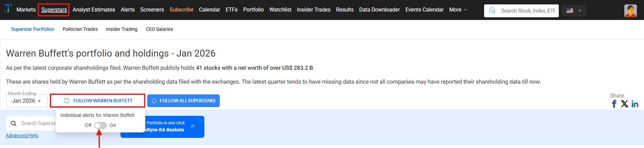Click the arrow icon on RA Baskets banner
The width and height of the screenshot is (644, 148).
(x=192, y=127)
